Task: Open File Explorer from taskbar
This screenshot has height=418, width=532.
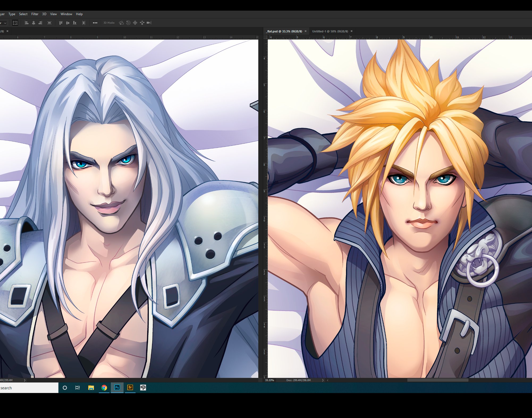Action: click(x=91, y=388)
